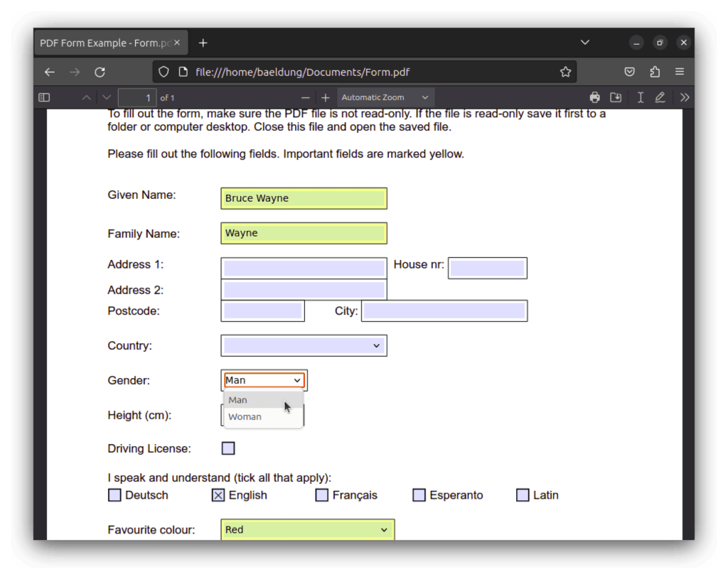The image size is (728, 579).
Task: Print the PDF document
Action: tap(595, 97)
